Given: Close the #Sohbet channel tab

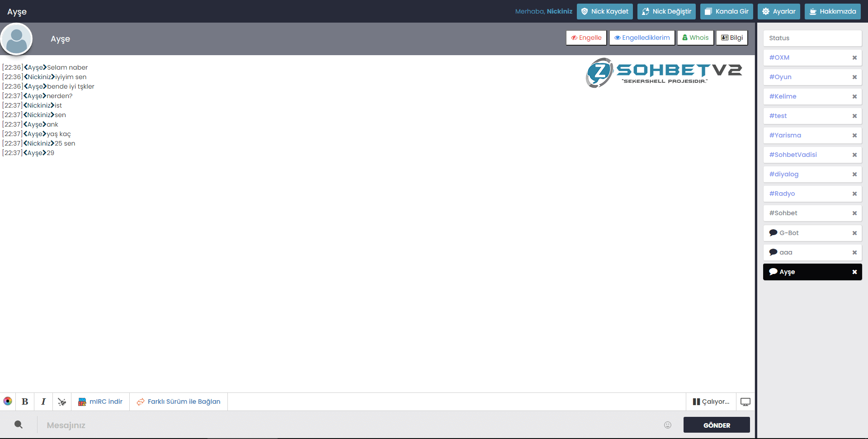Looking at the screenshot, I should pyautogui.click(x=854, y=213).
